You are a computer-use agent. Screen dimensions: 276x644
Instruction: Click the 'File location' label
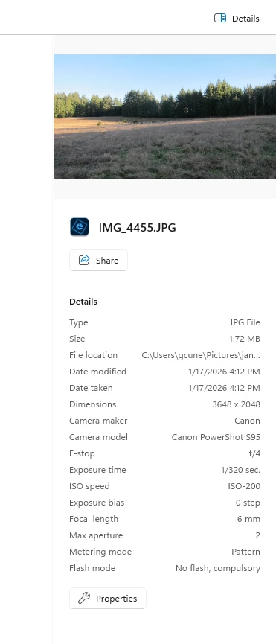click(x=94, y=355)
